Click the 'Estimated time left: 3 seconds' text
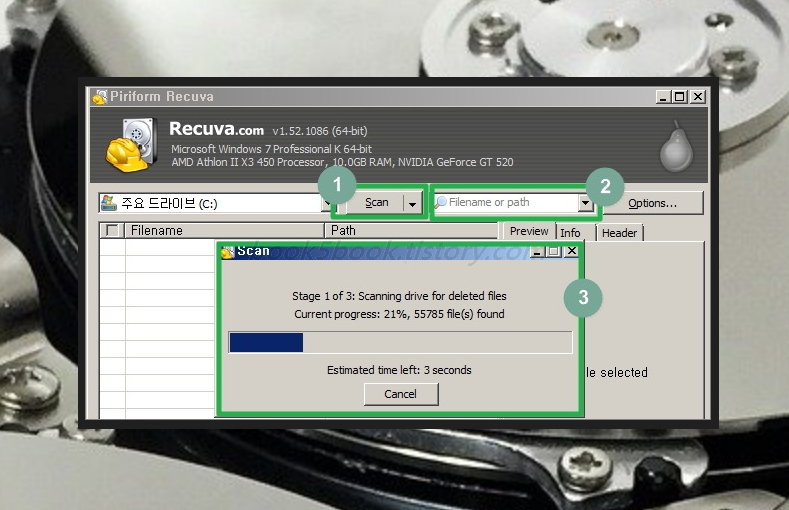789x510 pixels. (x=399, y=370)
